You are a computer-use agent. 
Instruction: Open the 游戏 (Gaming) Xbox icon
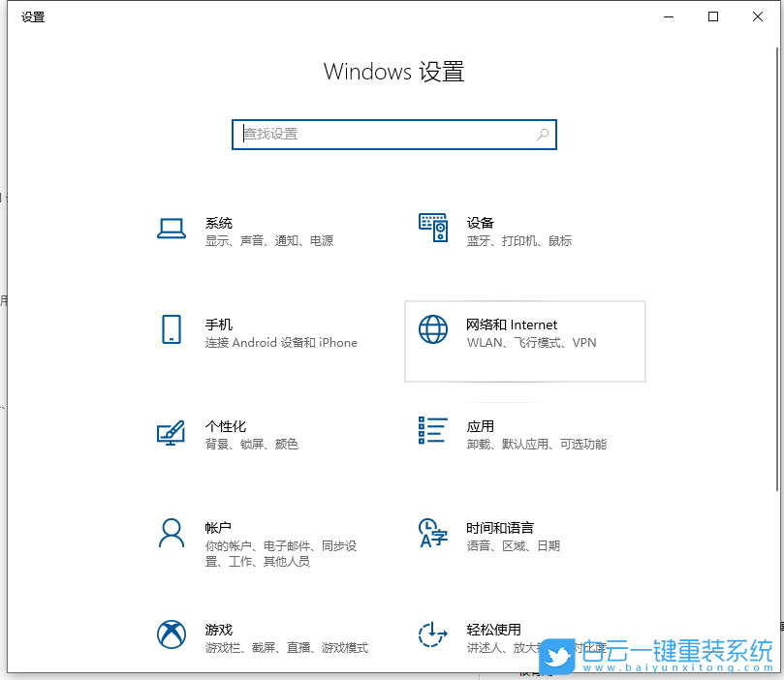pyautogui.click(x=172, y=635)
